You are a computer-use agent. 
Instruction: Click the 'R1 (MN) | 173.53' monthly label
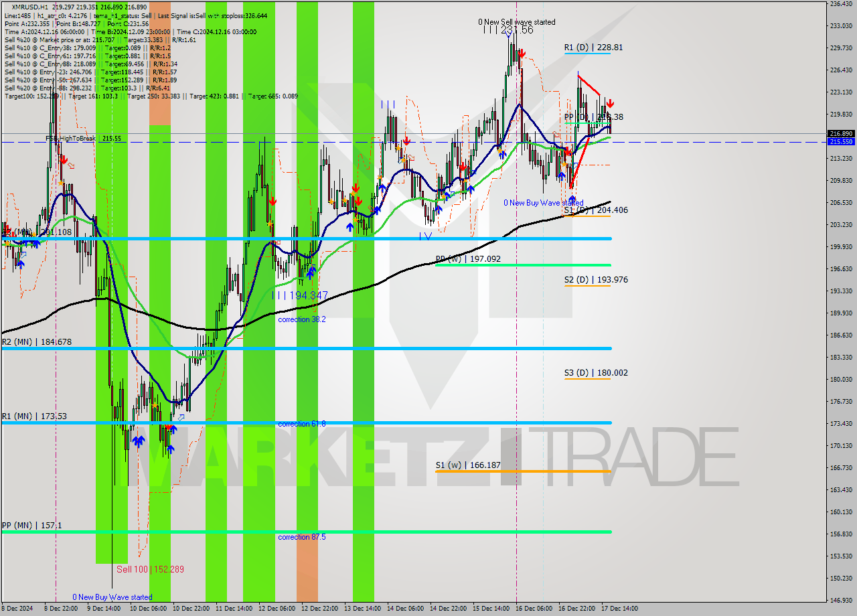pos(34,416)
